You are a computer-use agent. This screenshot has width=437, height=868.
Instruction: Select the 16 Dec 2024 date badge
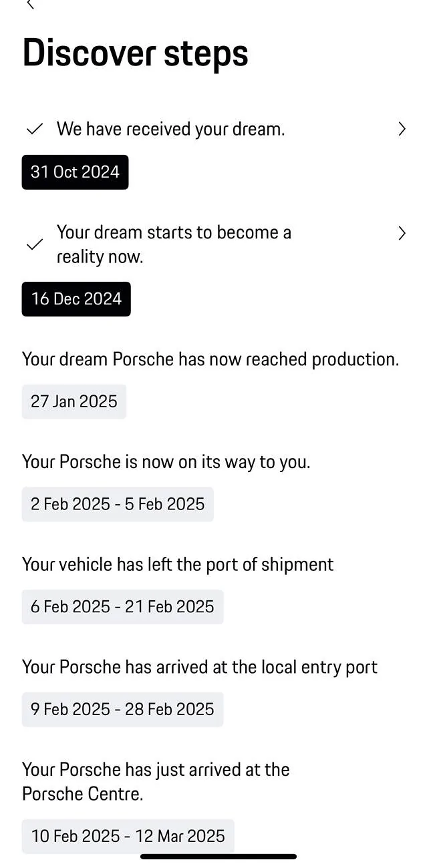click(76, 298)
